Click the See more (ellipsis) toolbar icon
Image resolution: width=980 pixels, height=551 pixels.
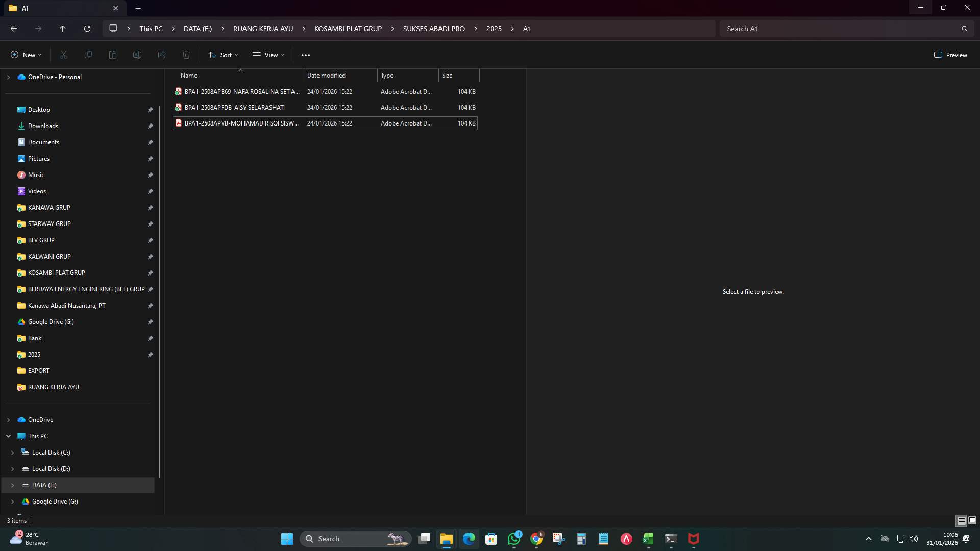[305, 55]
